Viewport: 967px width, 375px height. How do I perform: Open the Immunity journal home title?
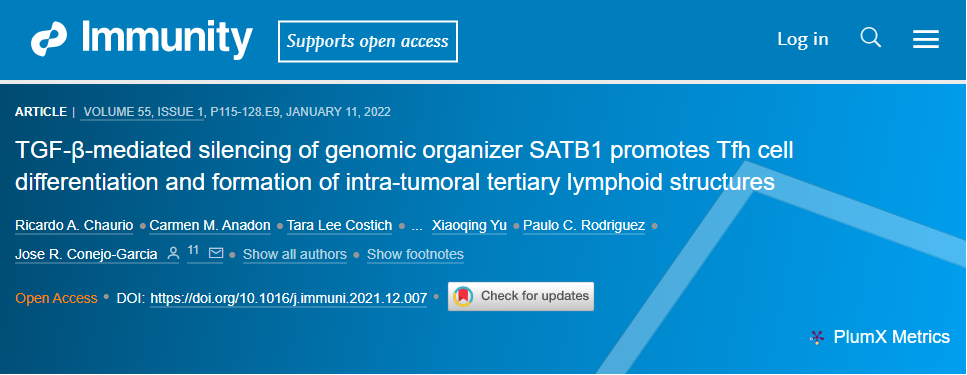(x=167, y=39)
